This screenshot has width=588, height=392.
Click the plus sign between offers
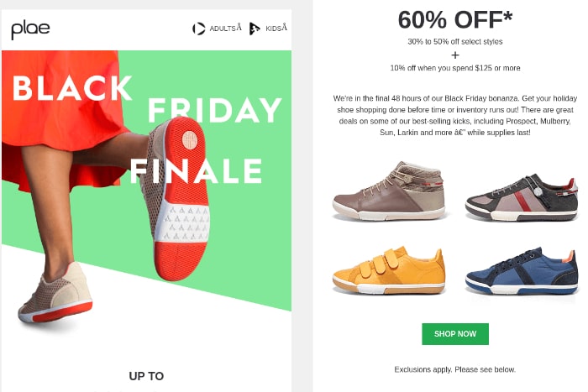[455, 55]
